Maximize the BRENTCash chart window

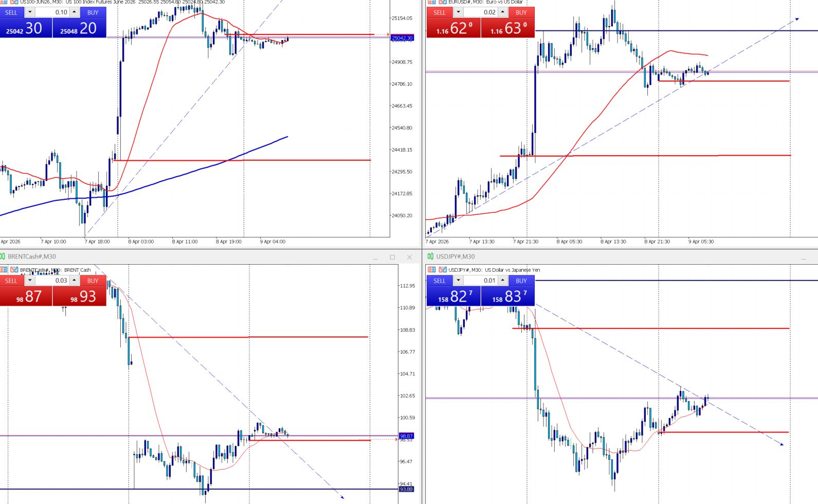coord(392,257)
